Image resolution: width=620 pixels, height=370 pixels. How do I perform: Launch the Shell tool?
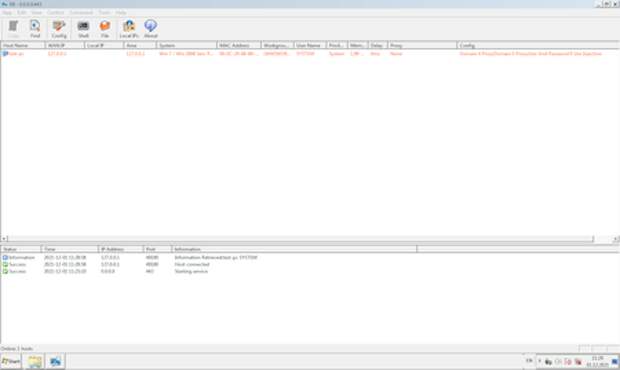pyautogui.click(x=83, y=29)
